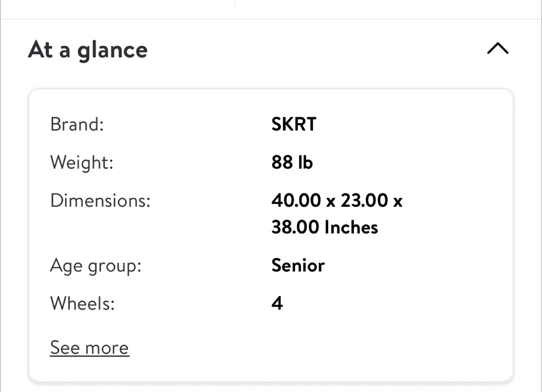Open the See more link
Image resolution: width=542 pixels, height=392 pixels.
tap(90, 348)
